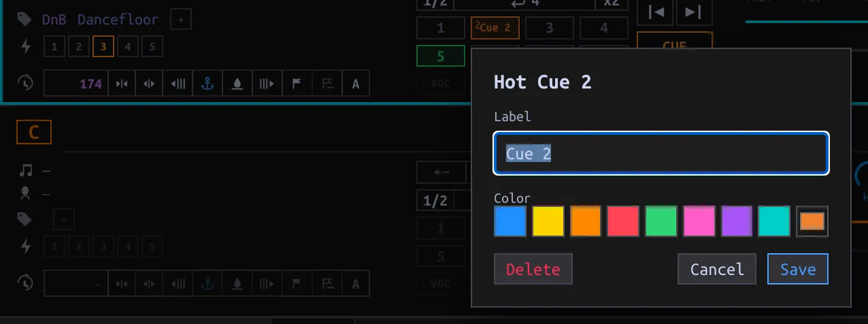Jump to next track marker button
Screen dimensions: 868x324
coord(693,12)
